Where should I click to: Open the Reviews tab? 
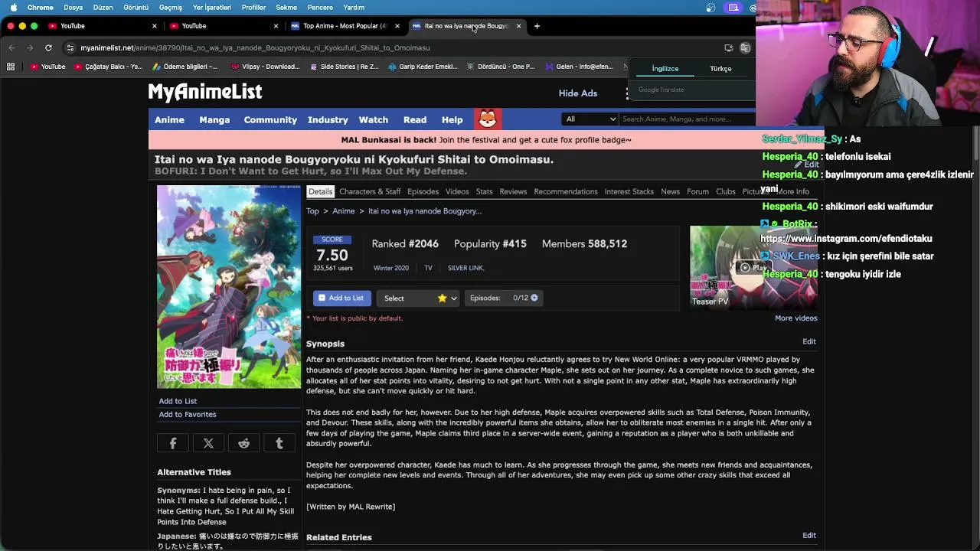[x=513, y=191]
